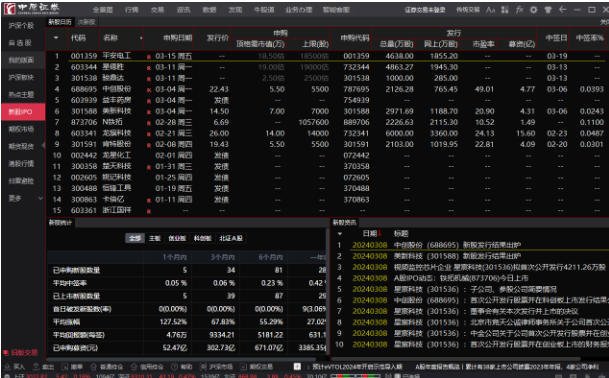This screenshot has height=378, width=609.
Task: Click the red marker icon beside 平安电工
Action: coord(149,57)
